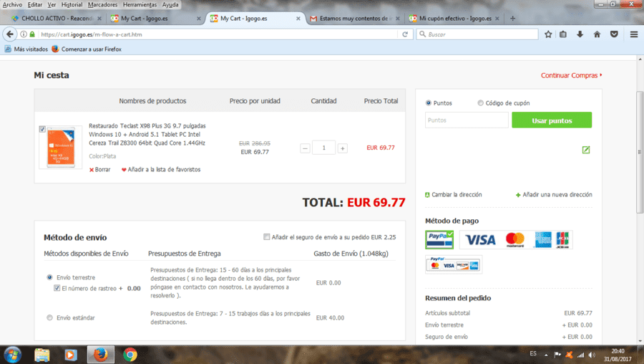Open the downloads arrow panel
Image resolution: width=644 pixels, height=364 pixels.
point(580,34)
